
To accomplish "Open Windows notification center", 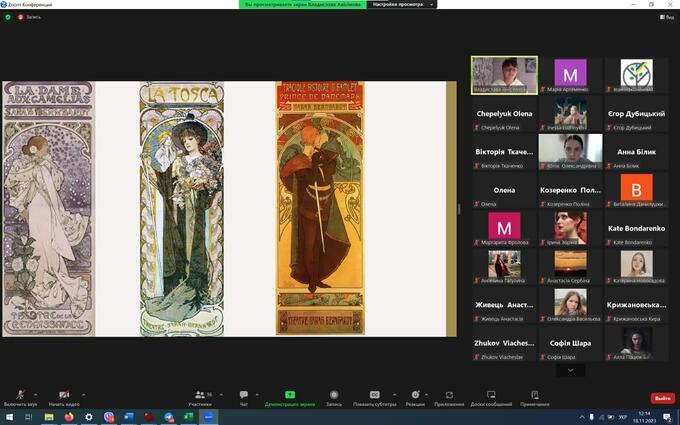I will point(668,417).
